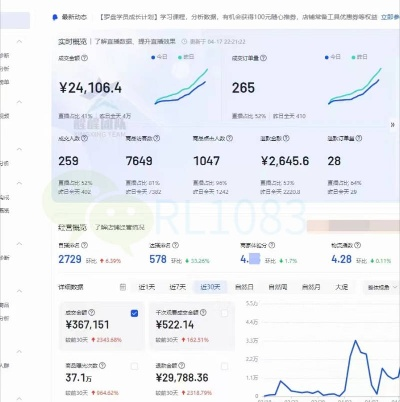Click the 7649 value
The width and height of the screenshot is (400, 402).
pyautogui.click(x=139, y=161)
